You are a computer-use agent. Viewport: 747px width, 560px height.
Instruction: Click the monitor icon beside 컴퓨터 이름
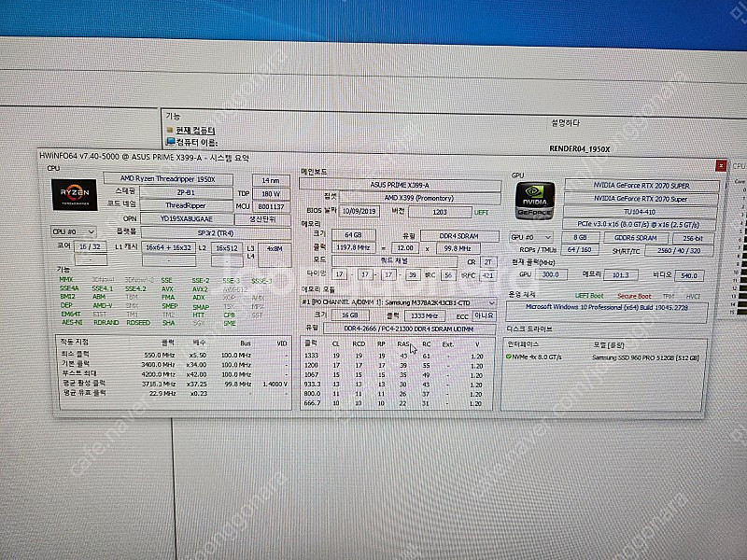click(170, 142)
